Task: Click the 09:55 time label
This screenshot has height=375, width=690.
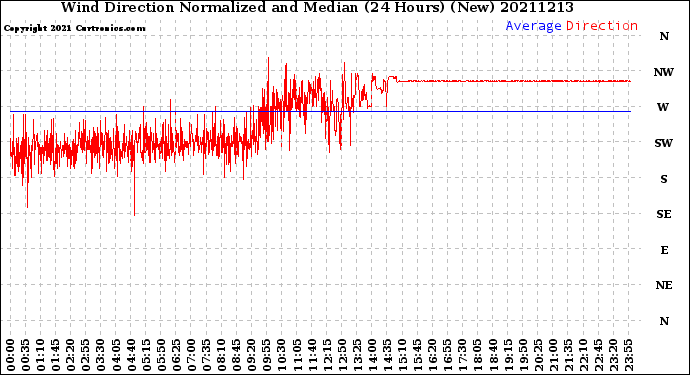Action: coord(267,355)
